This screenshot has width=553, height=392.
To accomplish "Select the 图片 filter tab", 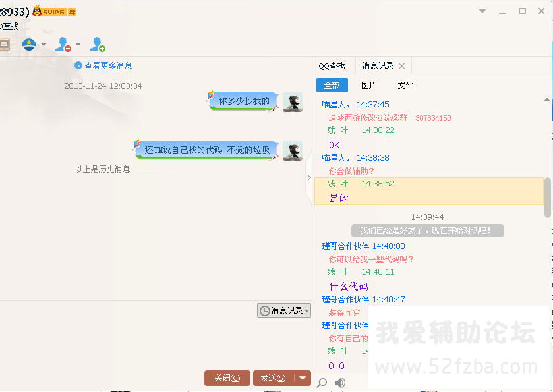I will click(x=369, y=85).
